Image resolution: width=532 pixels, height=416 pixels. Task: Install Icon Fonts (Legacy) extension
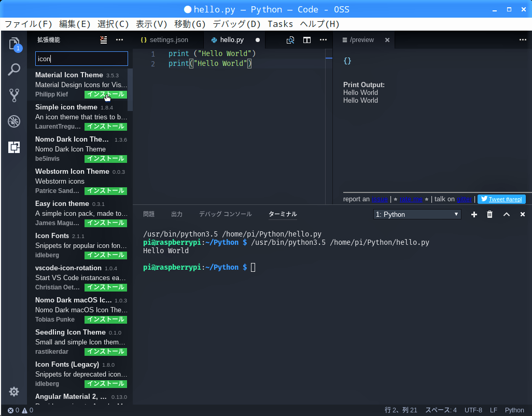(x=106, y=384)
